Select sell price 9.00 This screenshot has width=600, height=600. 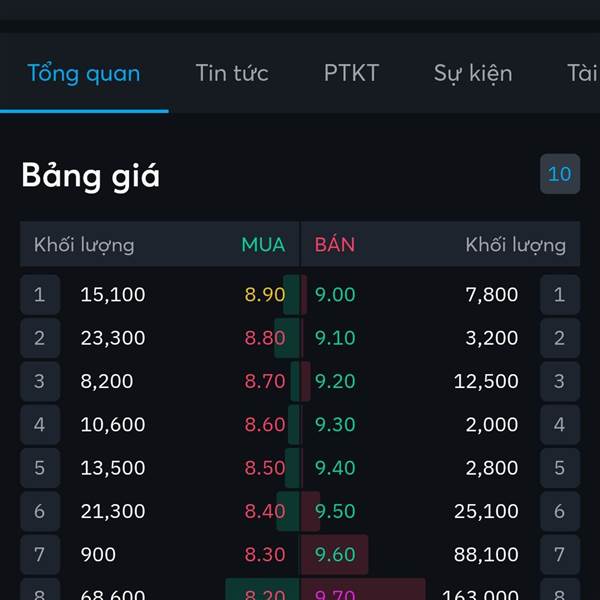click(335, 295)
